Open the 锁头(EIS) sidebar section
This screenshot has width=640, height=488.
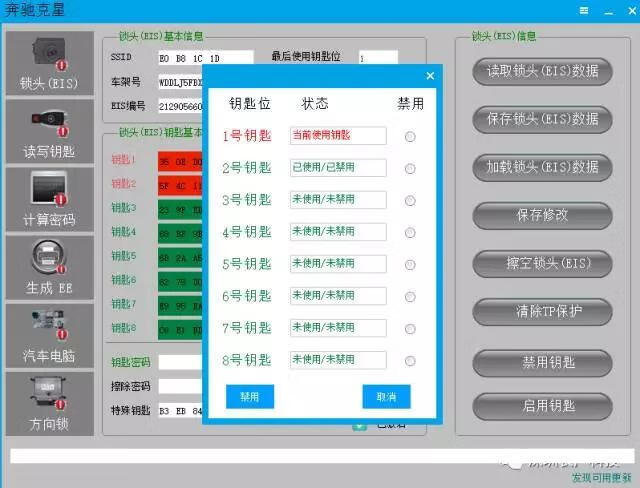(49, 63)
